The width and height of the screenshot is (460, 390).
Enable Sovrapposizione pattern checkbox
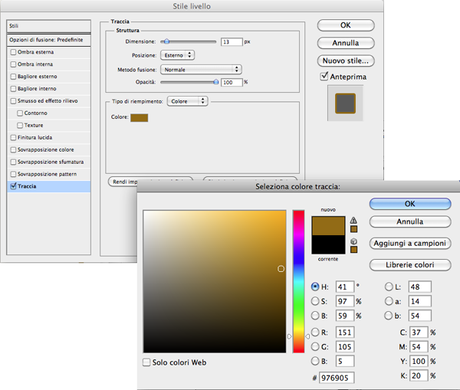13,174
